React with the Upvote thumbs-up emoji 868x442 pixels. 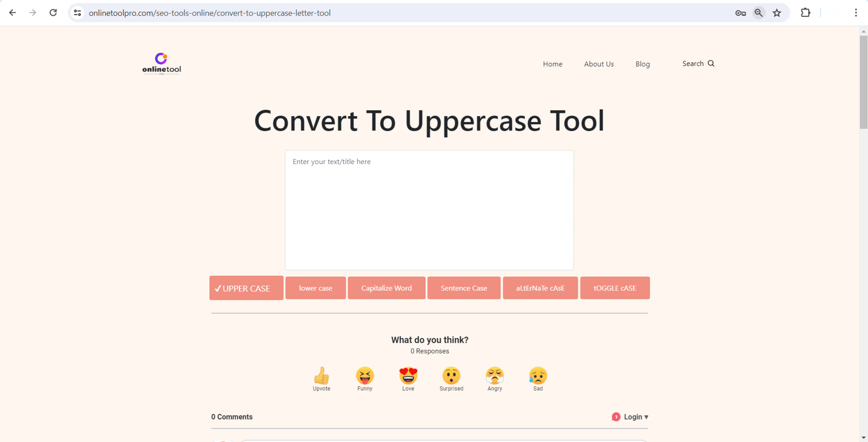click(321, 375)
